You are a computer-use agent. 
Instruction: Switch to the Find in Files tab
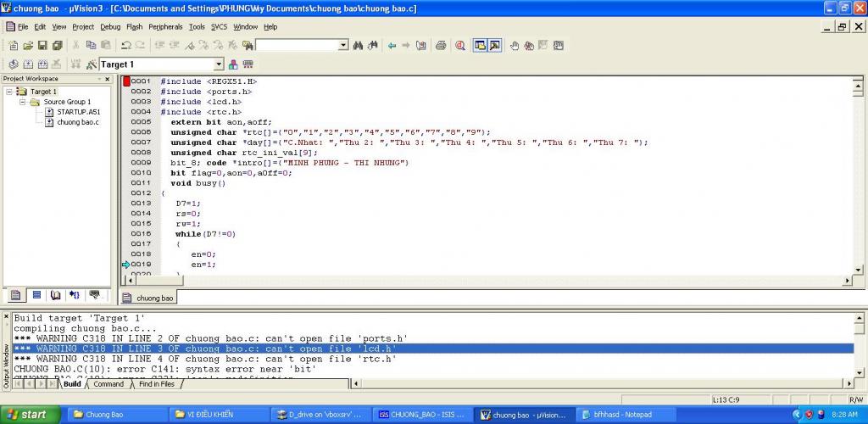click(x=155, y=384)
